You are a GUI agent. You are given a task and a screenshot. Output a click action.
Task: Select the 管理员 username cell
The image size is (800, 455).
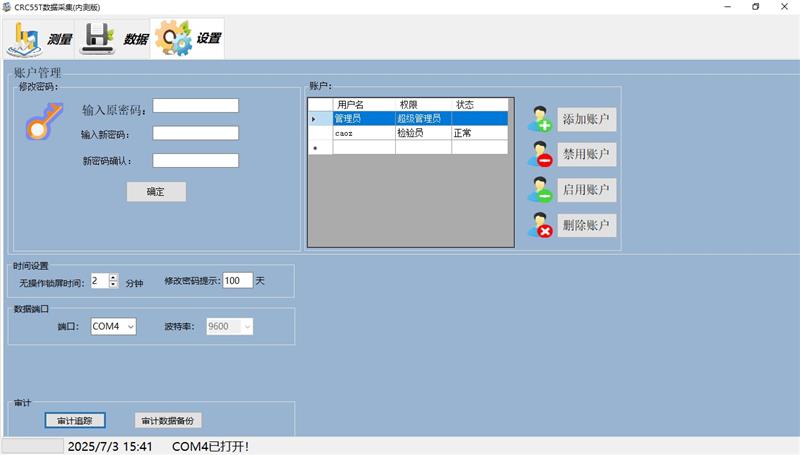364,119
